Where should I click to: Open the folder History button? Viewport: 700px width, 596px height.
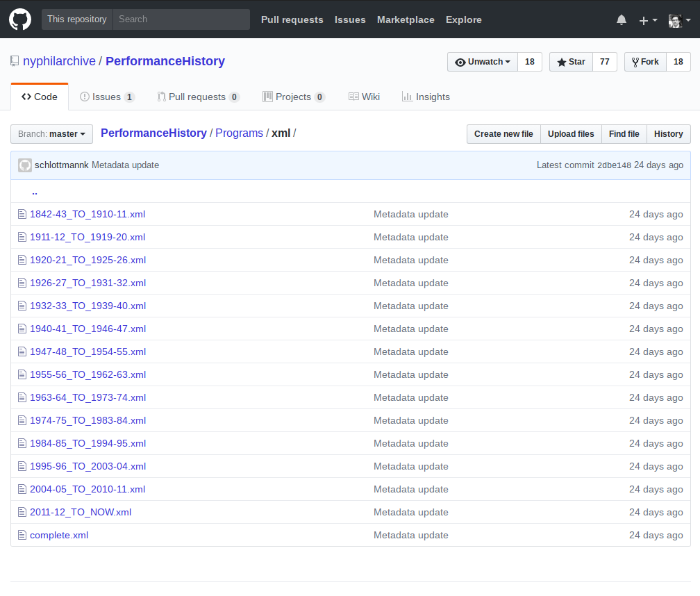point(668,134)
